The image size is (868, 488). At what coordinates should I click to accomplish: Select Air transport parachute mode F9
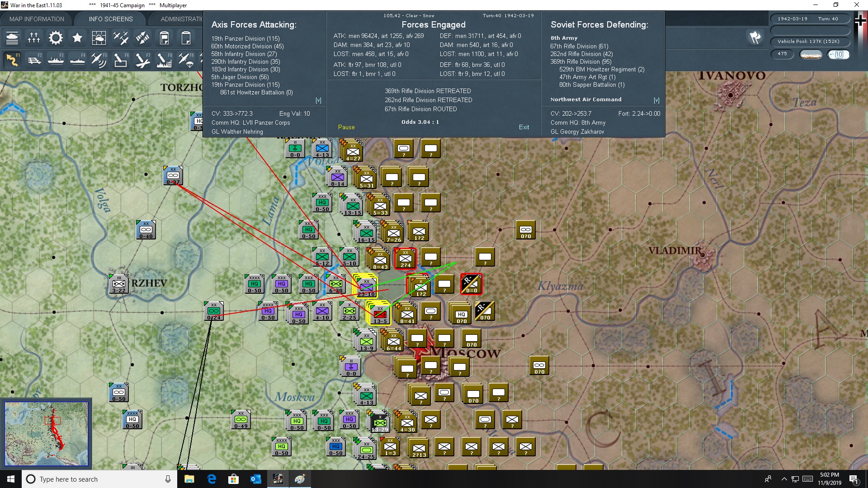[x=186, y=60]
